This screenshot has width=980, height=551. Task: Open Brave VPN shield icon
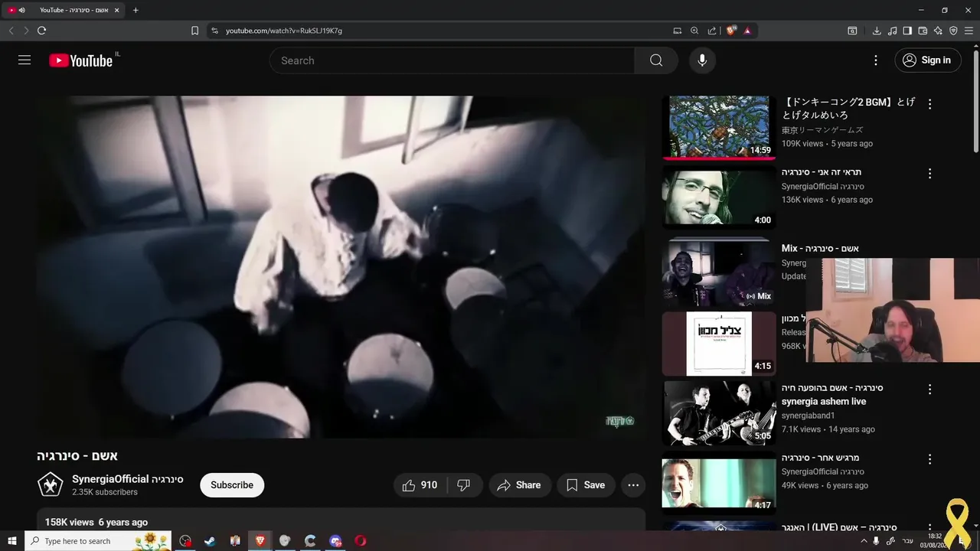[953, 31]
